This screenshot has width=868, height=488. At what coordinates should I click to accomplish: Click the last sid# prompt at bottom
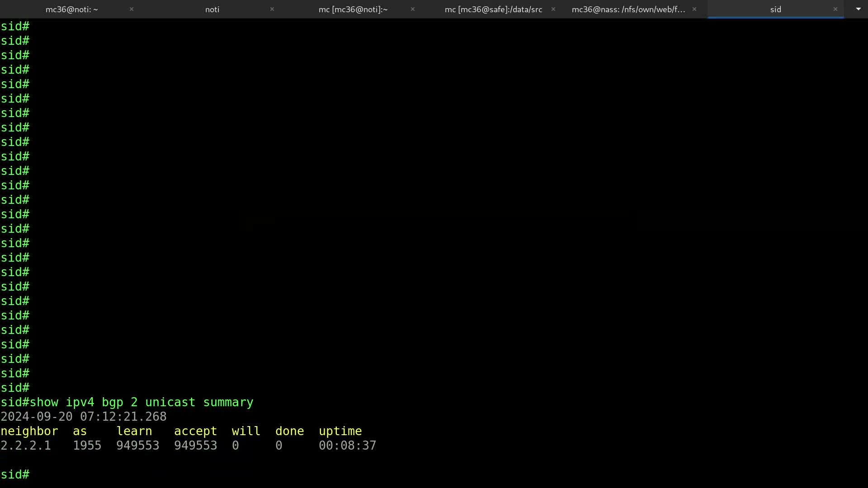tap(15, 474)
